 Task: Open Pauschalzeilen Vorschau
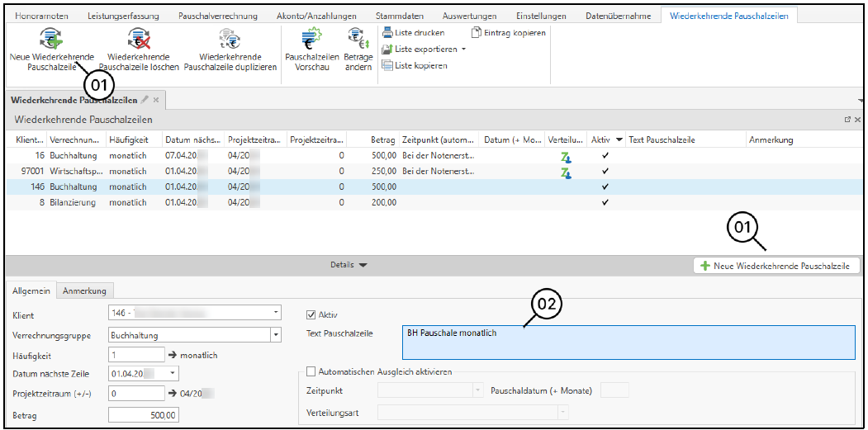pyautogui.click(x=311, y=39)
